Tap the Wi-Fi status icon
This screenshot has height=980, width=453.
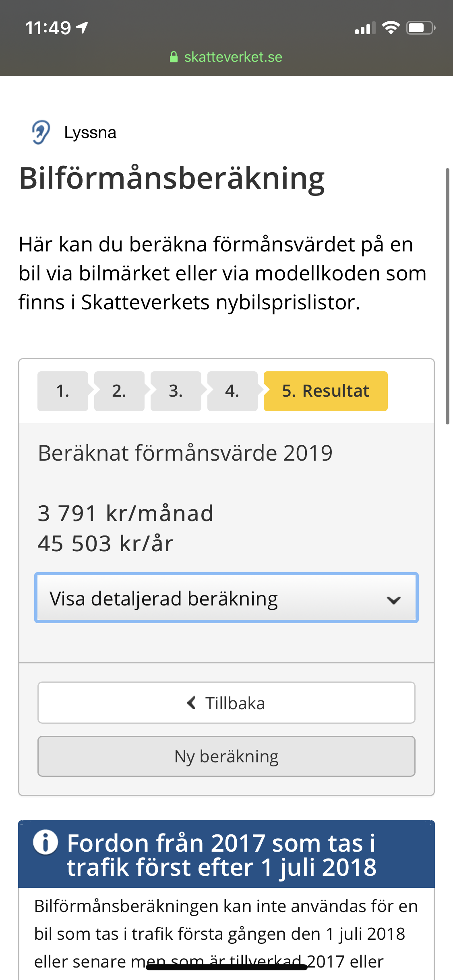click(390, 28)
